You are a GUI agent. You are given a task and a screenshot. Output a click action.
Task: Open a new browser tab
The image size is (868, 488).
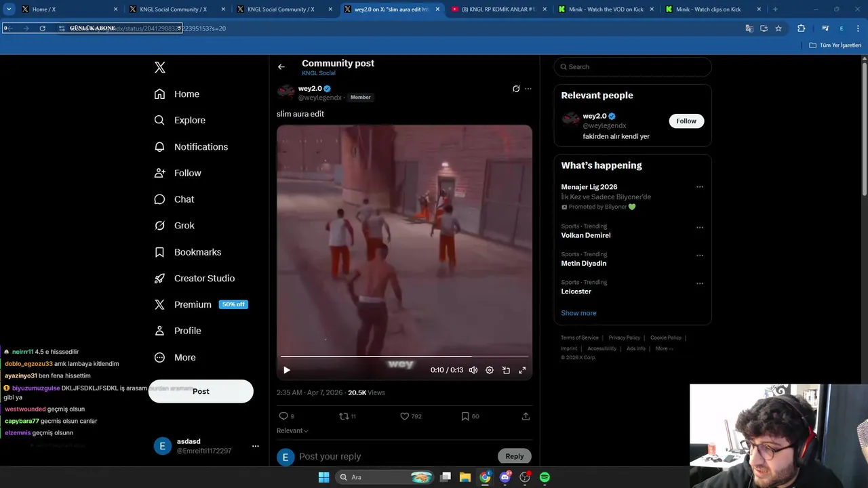coord(775,9)
